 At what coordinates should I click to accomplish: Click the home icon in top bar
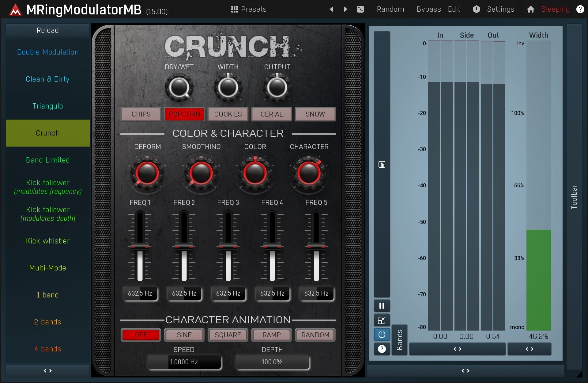pyautogui.click(x=530, y=10)
